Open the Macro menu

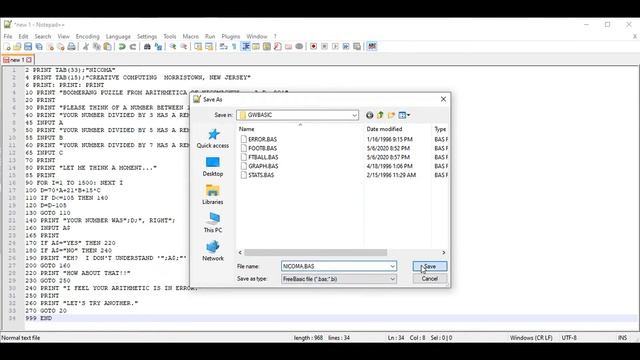[190, 36]
